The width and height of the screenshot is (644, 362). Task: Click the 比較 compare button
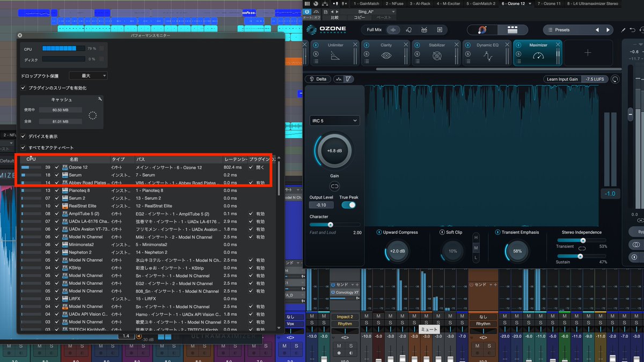click(335, 18)
